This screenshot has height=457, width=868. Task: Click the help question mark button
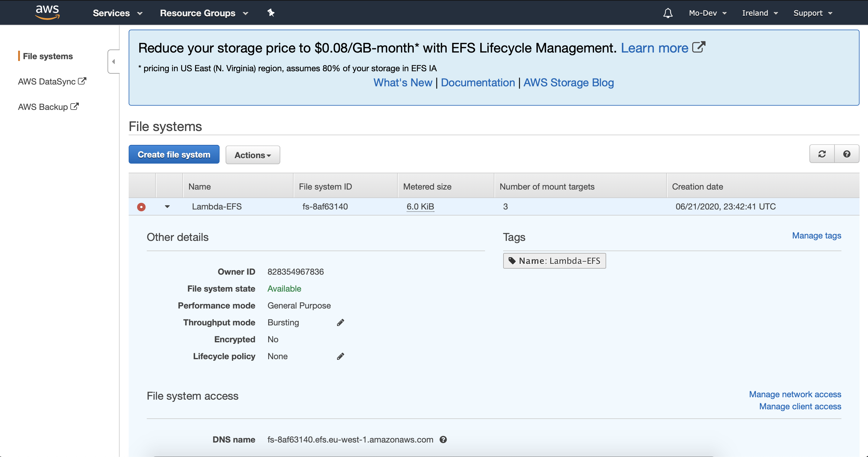[847, 154]
